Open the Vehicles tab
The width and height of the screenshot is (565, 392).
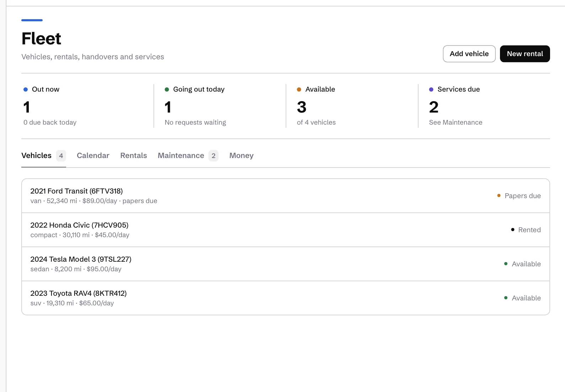point(44,156)
